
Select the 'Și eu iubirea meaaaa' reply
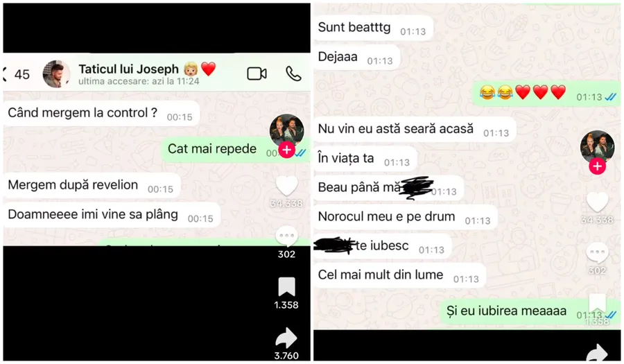coord(530,311)
